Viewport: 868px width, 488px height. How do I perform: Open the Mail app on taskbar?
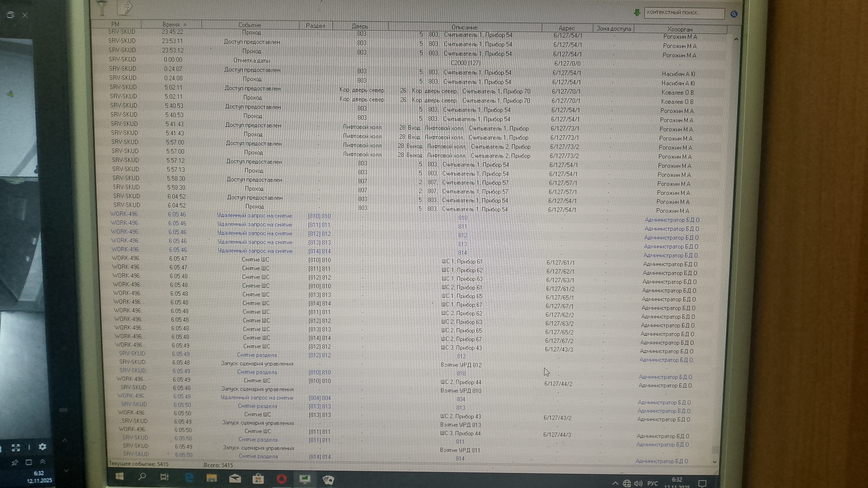tap(235, 478)
